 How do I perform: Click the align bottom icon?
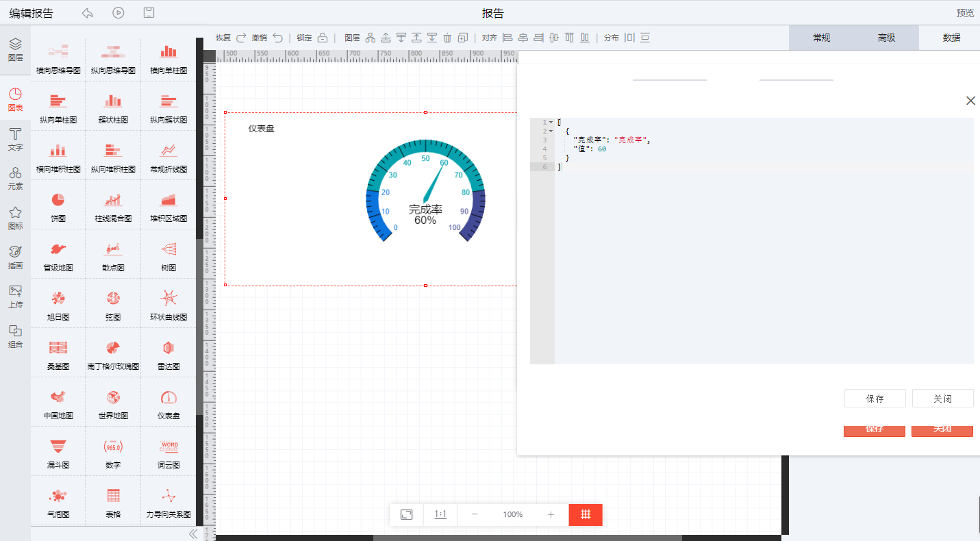pos(585,38)
